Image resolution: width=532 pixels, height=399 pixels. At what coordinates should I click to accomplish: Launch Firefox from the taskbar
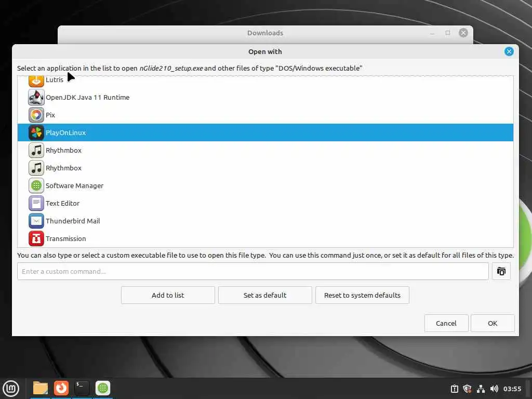click(x=61, y=388)
